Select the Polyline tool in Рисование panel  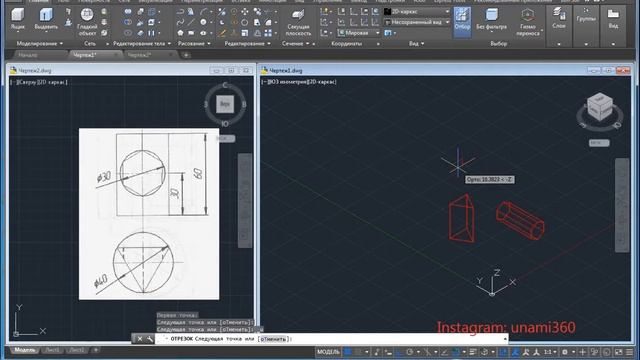click(180, 12)
